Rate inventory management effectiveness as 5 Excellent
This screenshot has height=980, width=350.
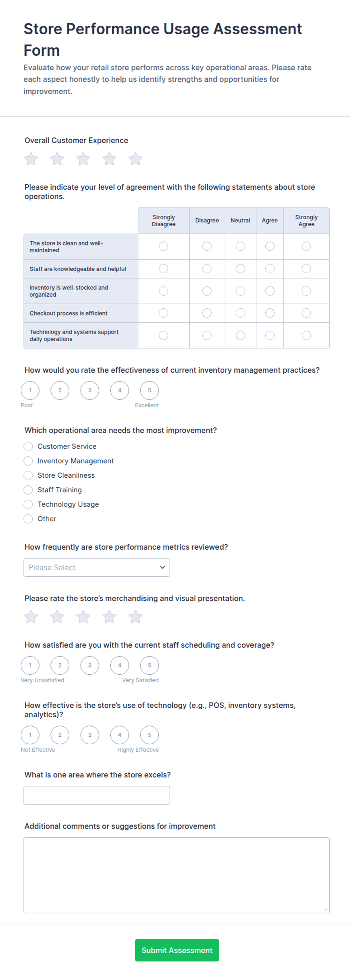click(x=149, y=390)
